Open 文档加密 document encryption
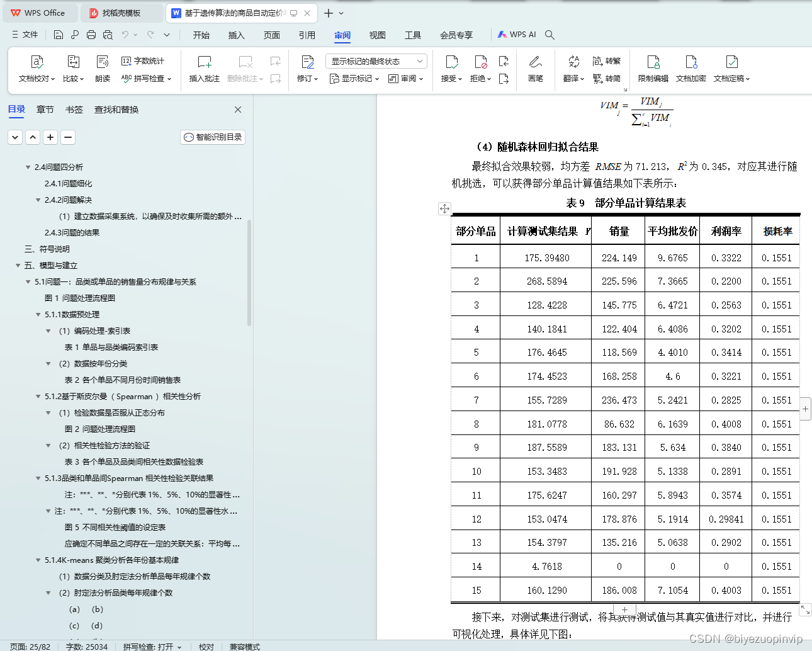The height and width of the screenshot is (651, 812). tap(691, 69)
